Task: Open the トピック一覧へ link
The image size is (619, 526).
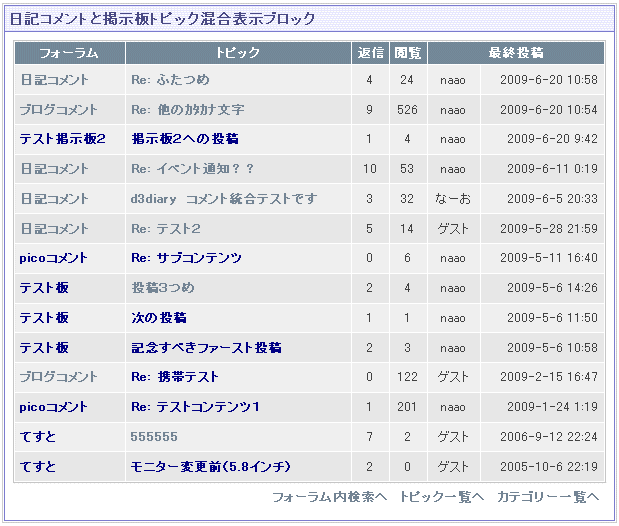Action: tap(441, 497)
